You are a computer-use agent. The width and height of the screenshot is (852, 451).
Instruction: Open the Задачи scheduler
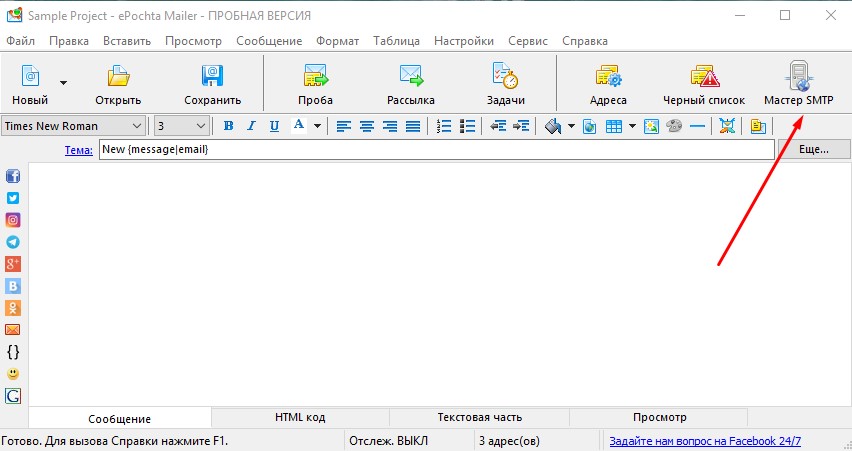point(505,84)
